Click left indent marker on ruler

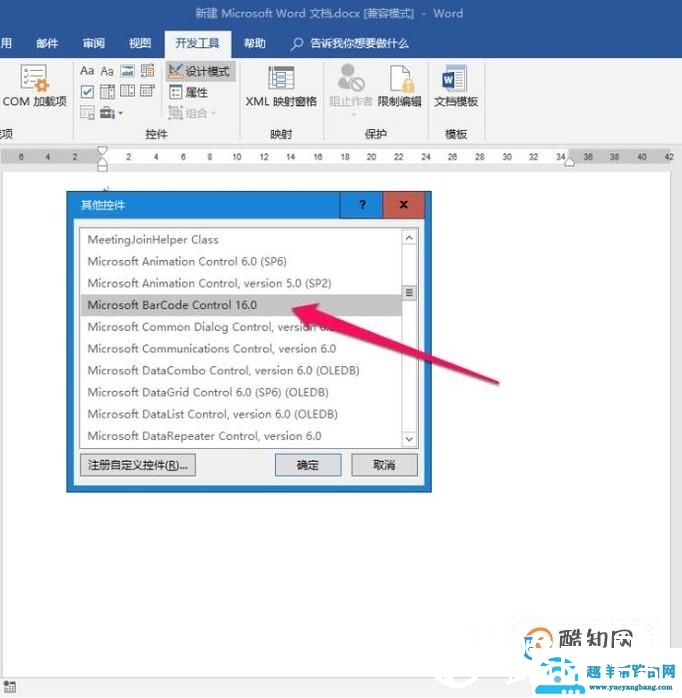coord(102,167)
